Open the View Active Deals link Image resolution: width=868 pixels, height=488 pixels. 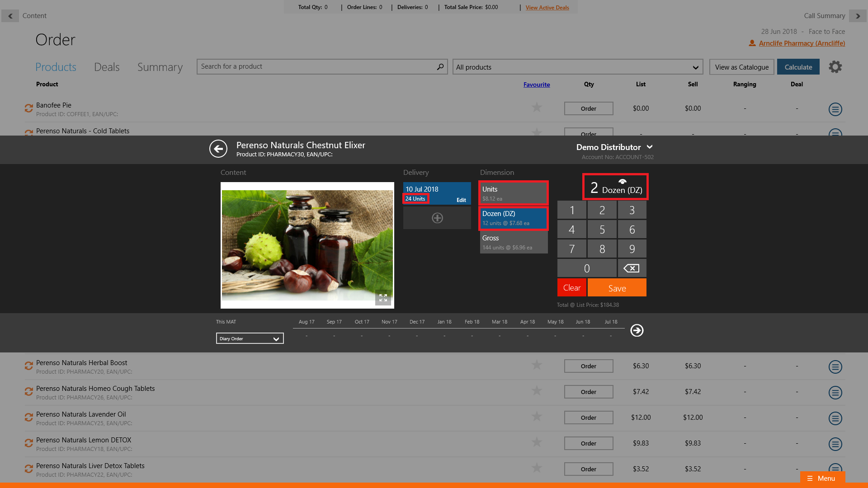pos(547,8)
